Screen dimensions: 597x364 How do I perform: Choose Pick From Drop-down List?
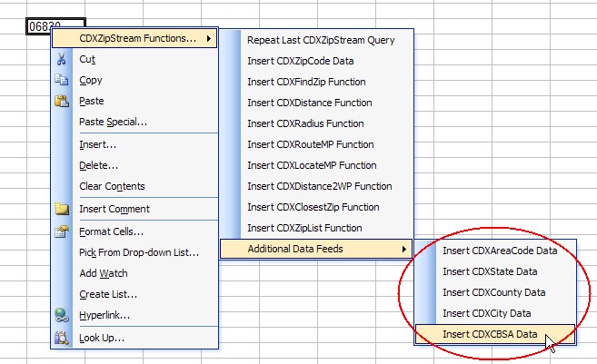(x=139, y=252)
